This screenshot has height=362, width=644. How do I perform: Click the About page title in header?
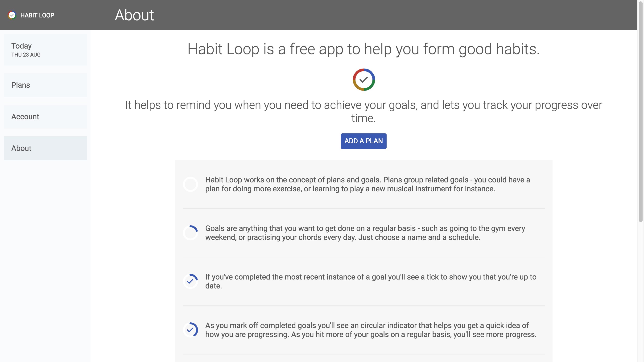(134, 15)
